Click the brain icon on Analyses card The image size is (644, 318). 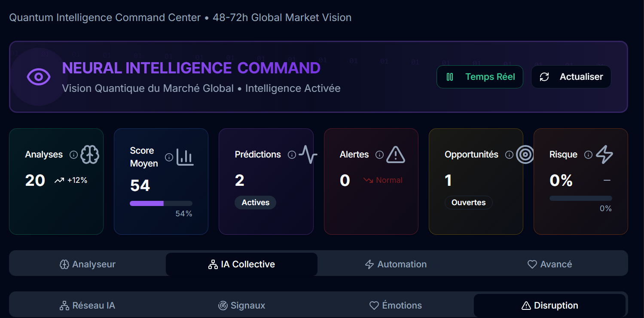coord(90,154)
